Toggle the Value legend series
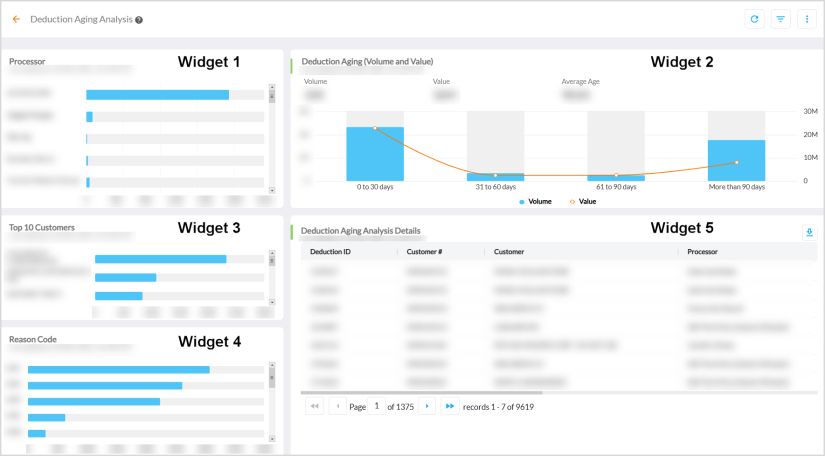 (x=582, y=201)
